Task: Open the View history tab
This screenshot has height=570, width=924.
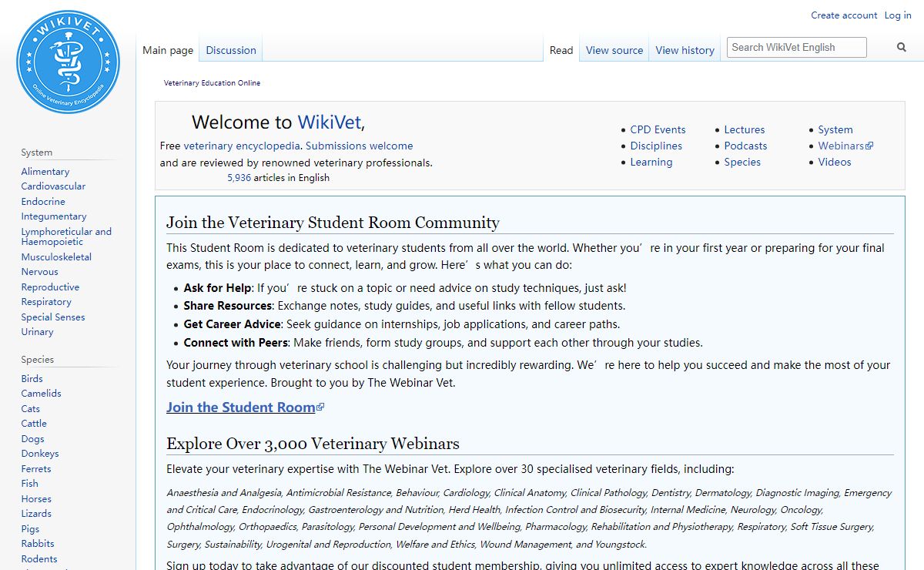Action: coord(685,50)
